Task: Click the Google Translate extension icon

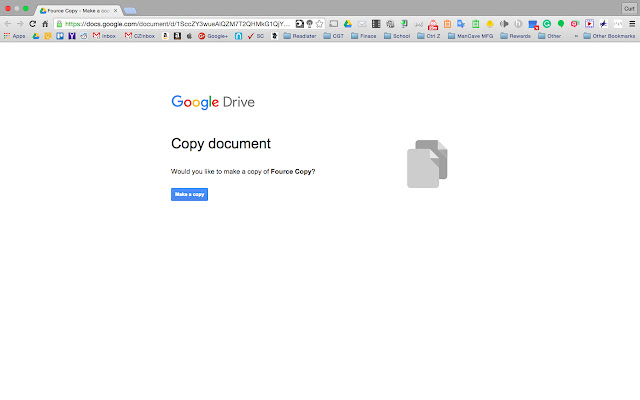Action: pos(461,24)
